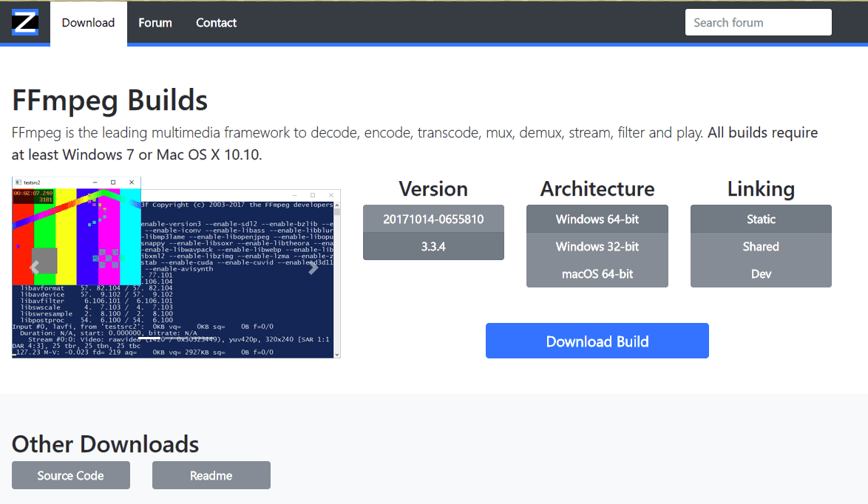Select version 20171014-0655810
Image resolution: width=868 pixels, height=504 pixels.
(433, 219)
